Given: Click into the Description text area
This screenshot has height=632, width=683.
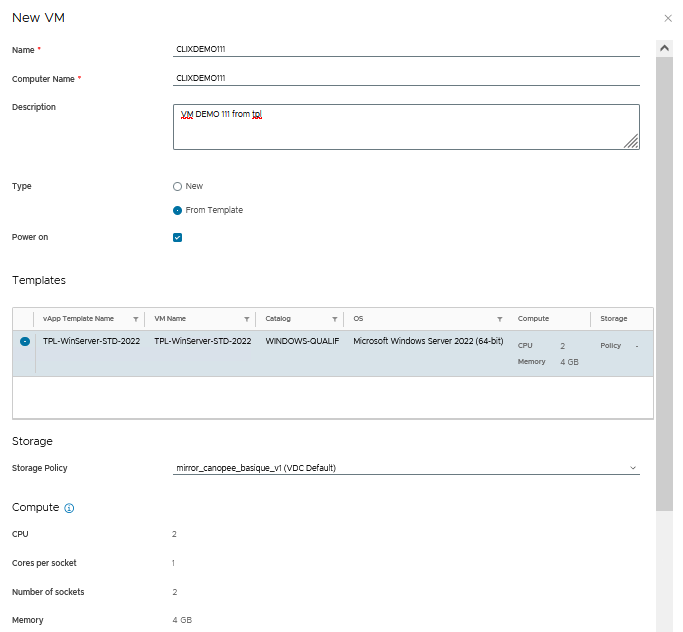Looking at the screenshot, I should point(406,127).
